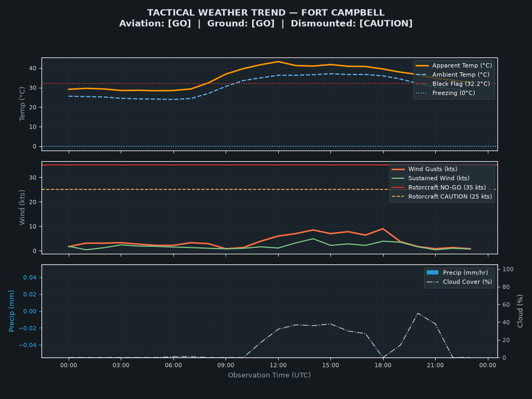This screenshot has width=532, height=399.
Task: Click the 0.04 tick on the precip axis
Action: [30, 277]
